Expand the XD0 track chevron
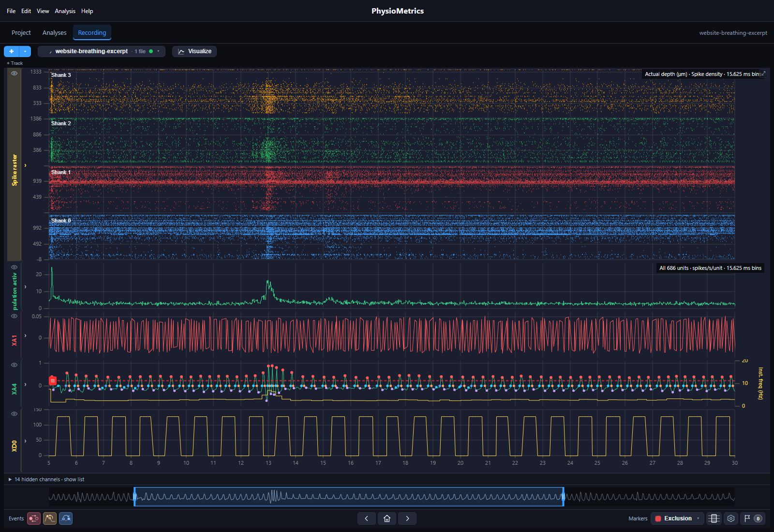 tap(25, 441)
